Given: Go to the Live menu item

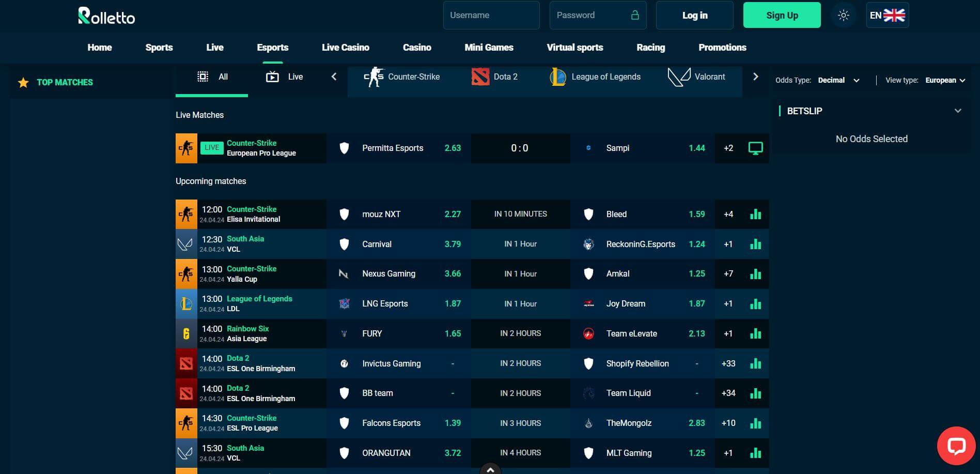Looking at the screenshot, I should click(x=215, y=47).
